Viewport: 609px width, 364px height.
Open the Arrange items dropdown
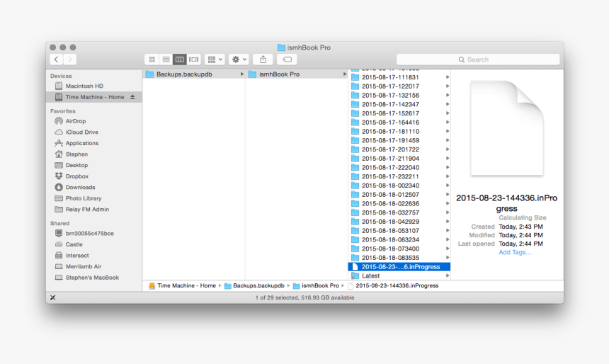(215, 59)
